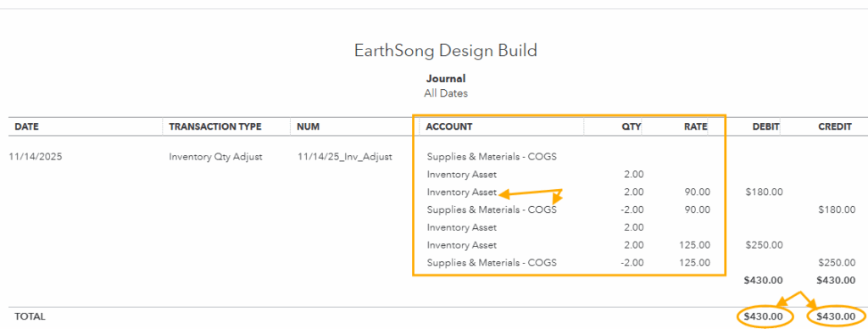Click the DEBIT column header
The image size is (868, 329).
click(765, 127)
